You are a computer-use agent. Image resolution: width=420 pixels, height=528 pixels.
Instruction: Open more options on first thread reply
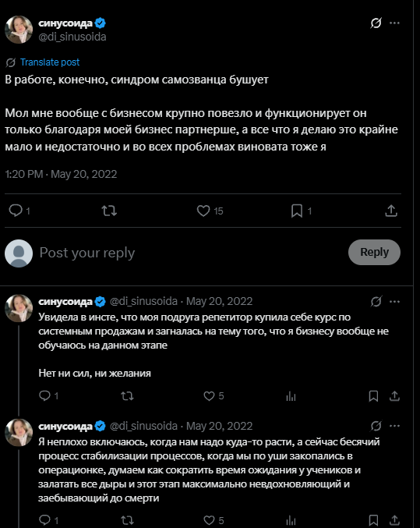tap(394, 301)
